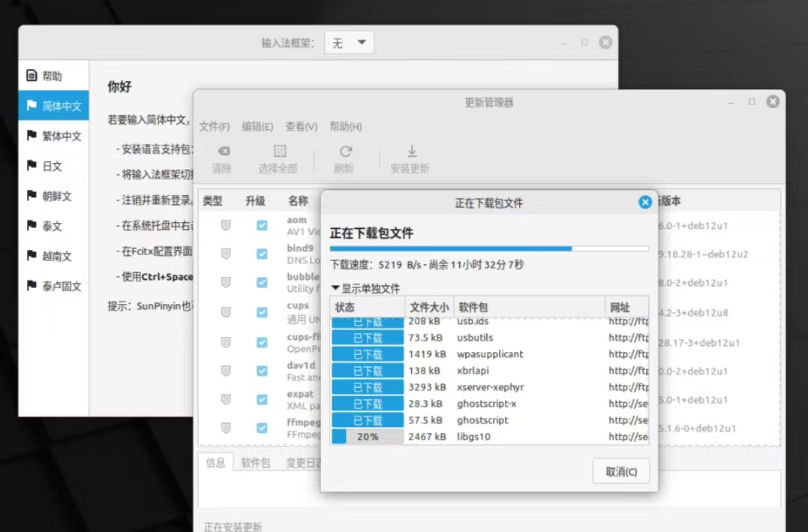Sort by the 升级 column header
The width and height of the screenshot is (808, 532).
(x=255, y=201)
